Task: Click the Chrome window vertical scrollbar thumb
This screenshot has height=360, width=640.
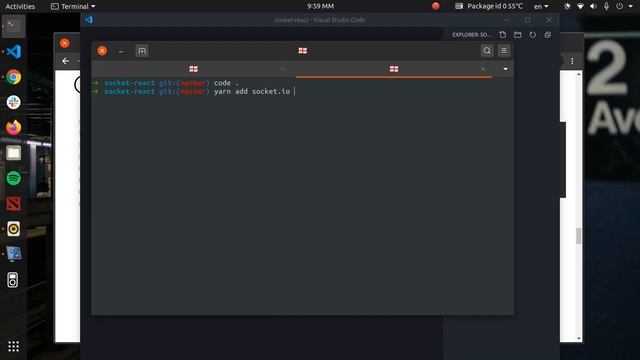Action: (578, 236)
